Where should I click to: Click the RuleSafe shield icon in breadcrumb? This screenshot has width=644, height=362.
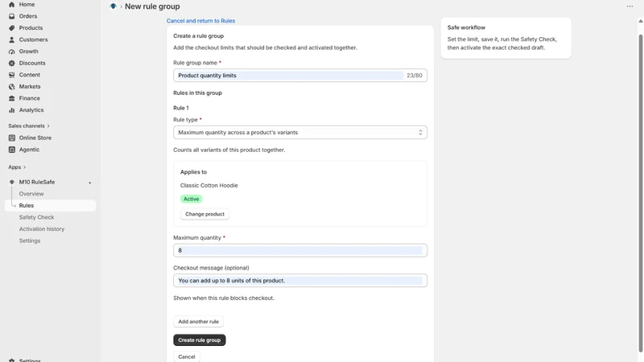pyautogui.click(x=113, y=6)
